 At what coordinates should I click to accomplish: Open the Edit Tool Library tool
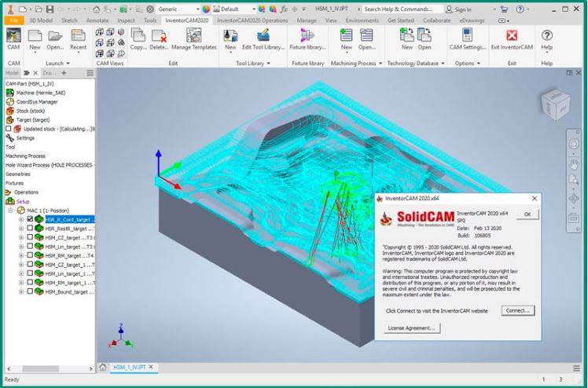(x=263, y=39)
